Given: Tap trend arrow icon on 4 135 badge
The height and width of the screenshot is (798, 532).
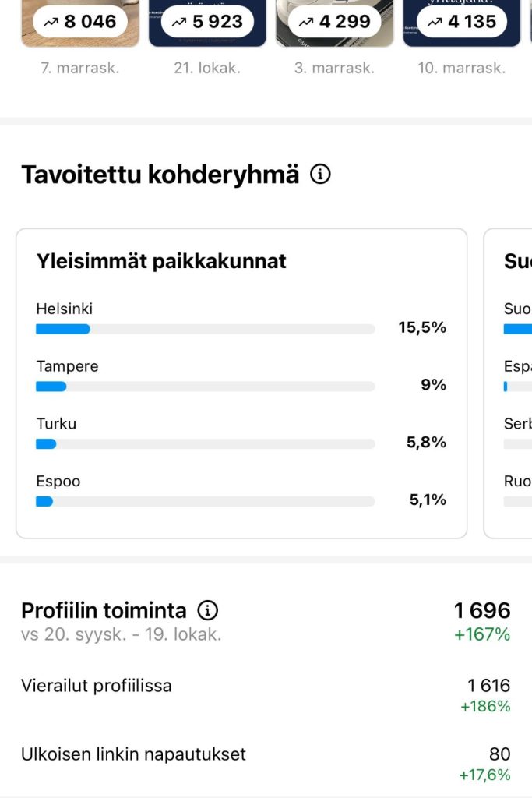Looking at the screenshot, I should [x=435, y=23].
